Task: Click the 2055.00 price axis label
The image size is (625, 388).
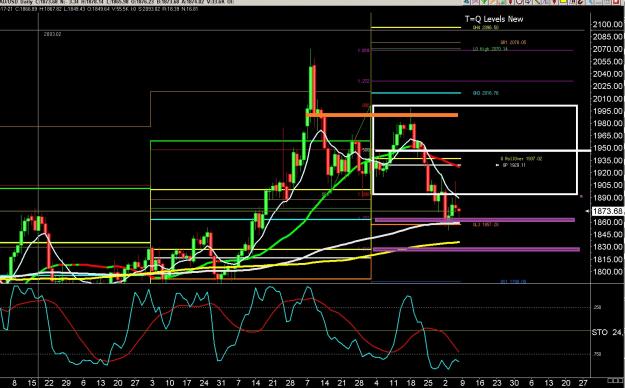Action: (608, 61)
